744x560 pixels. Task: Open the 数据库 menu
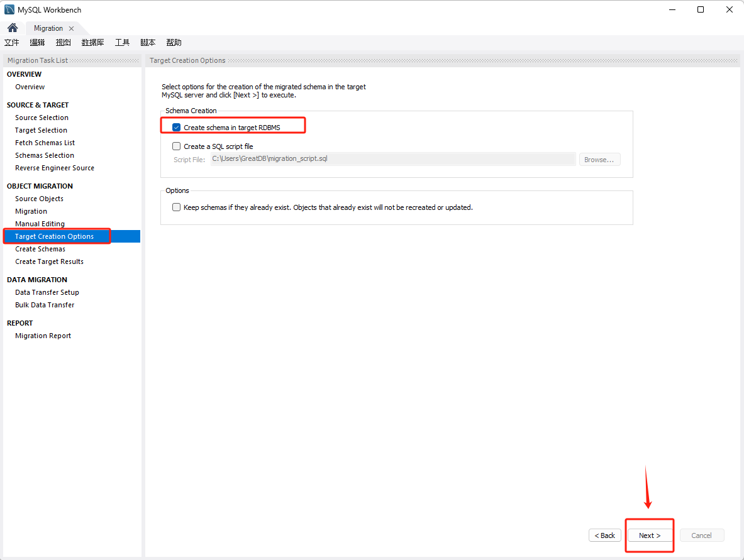[92, 43]
